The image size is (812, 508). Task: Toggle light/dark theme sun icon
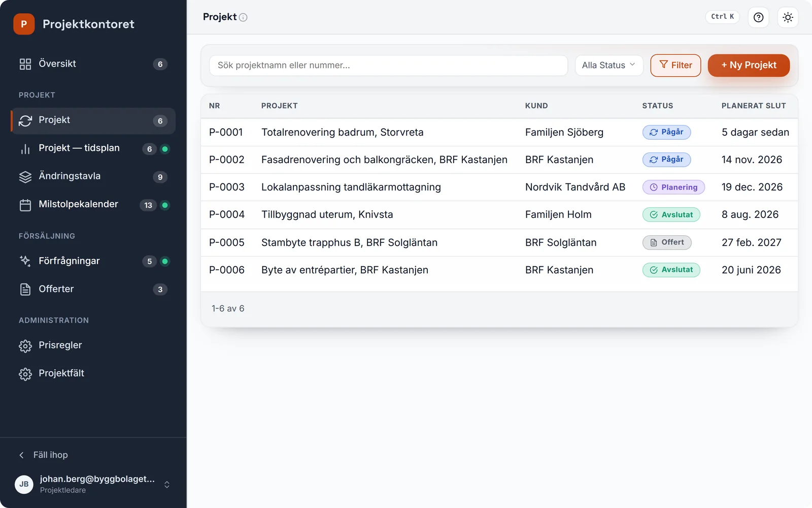click(788, 17)
